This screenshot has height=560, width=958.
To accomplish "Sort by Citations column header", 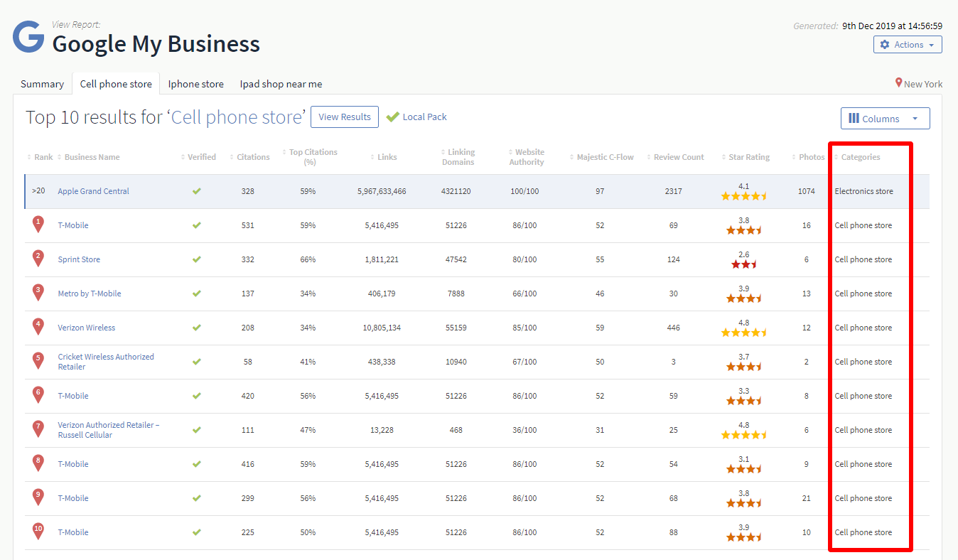I will pos(249,157).
